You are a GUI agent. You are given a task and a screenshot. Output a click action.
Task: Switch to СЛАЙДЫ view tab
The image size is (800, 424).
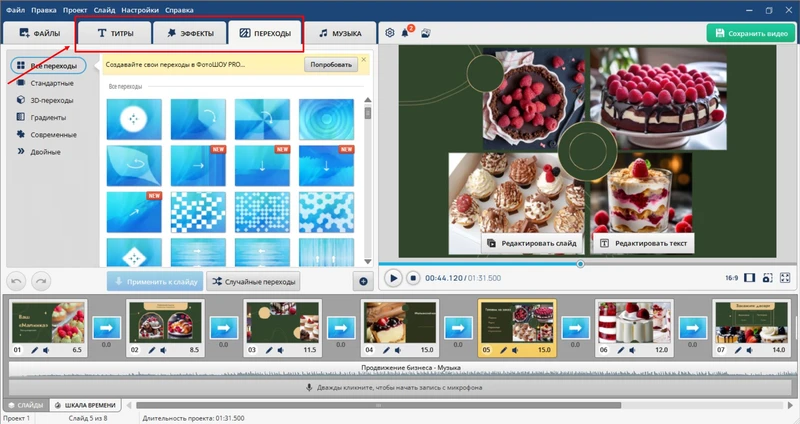point(26,405)
